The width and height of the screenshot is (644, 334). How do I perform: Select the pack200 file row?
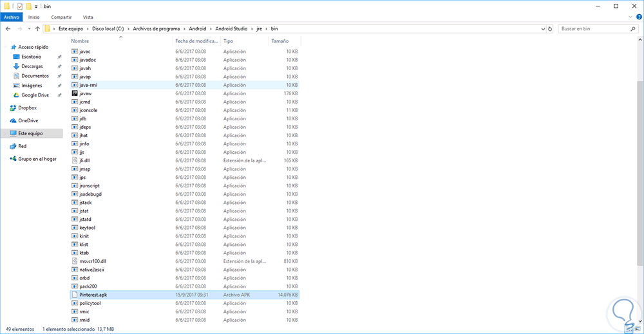pos(184,286)
